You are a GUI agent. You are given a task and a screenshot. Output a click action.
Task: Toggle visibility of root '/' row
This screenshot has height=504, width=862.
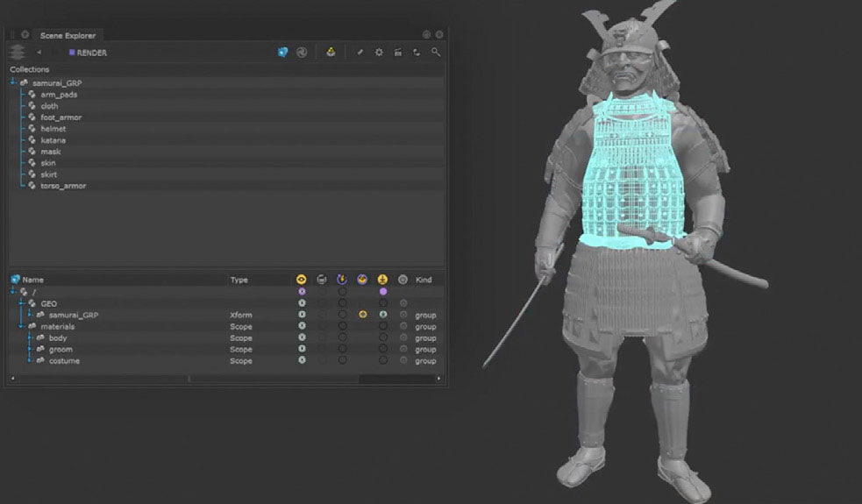click(x=302, y=291)
